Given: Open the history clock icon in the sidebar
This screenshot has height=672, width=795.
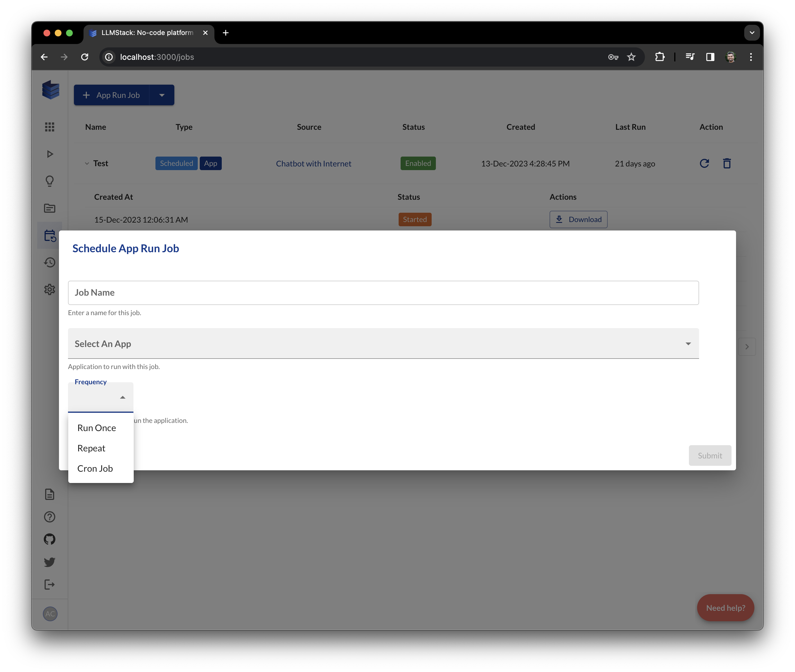Looking at the screenshot, I should pos(50,262).
